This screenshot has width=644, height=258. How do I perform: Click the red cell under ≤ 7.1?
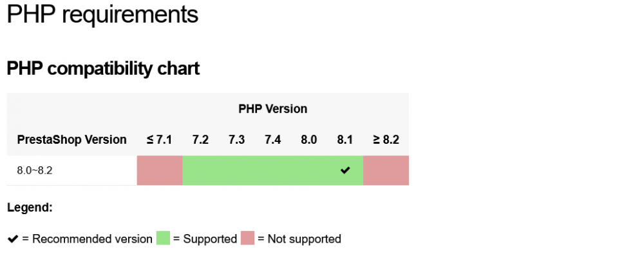pos(159,170)
